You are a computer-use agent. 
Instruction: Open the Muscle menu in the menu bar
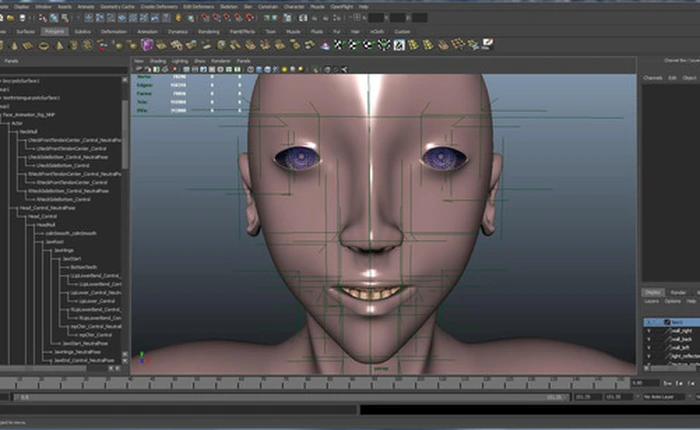pyautogui.click(x=317, y=7)
